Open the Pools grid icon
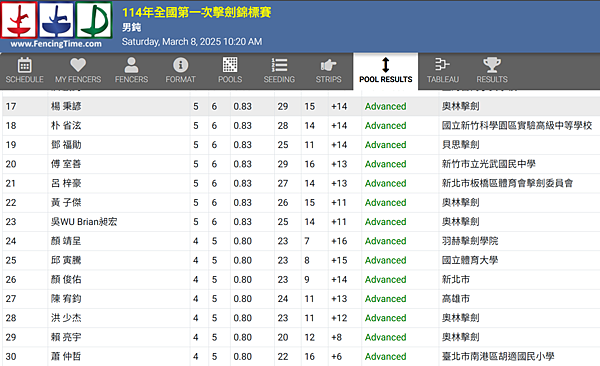The height and width of the screenshot is (366, 600). tap(230, 65)
